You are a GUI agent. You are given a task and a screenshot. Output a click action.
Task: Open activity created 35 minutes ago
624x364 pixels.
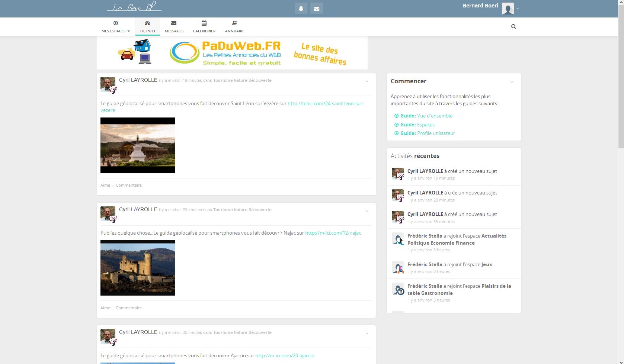[454, 218]
